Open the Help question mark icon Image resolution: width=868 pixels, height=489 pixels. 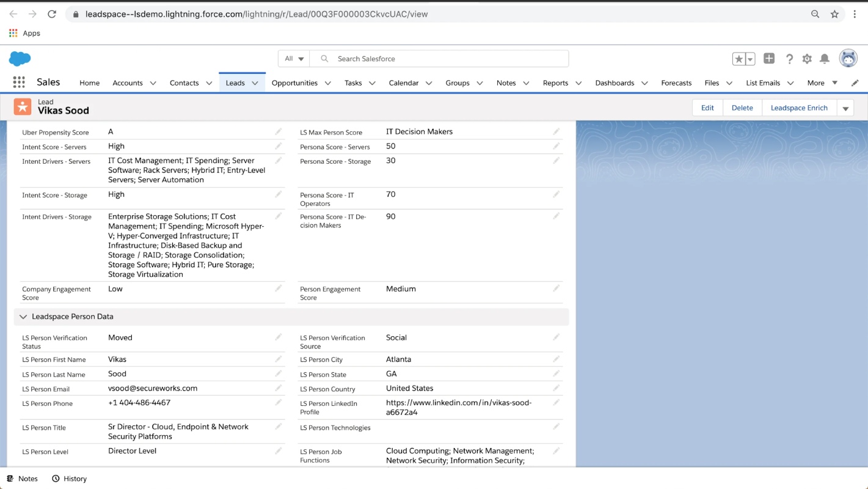point(789,59)
